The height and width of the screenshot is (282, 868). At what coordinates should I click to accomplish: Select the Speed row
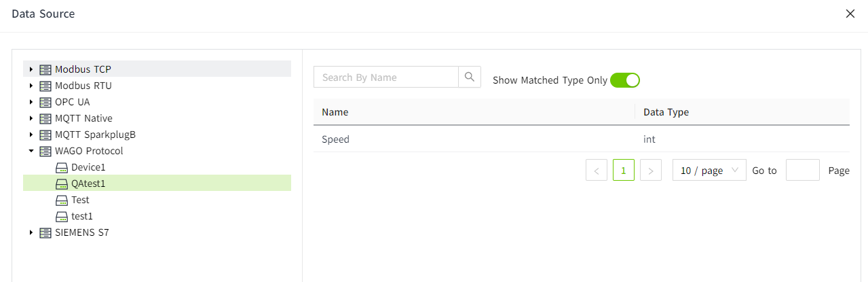[336, 139]
